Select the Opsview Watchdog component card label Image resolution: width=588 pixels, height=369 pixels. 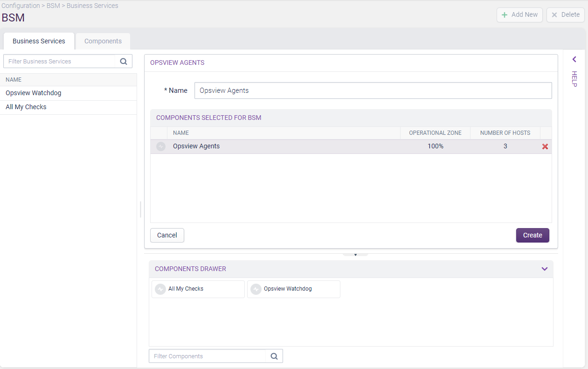288,289
